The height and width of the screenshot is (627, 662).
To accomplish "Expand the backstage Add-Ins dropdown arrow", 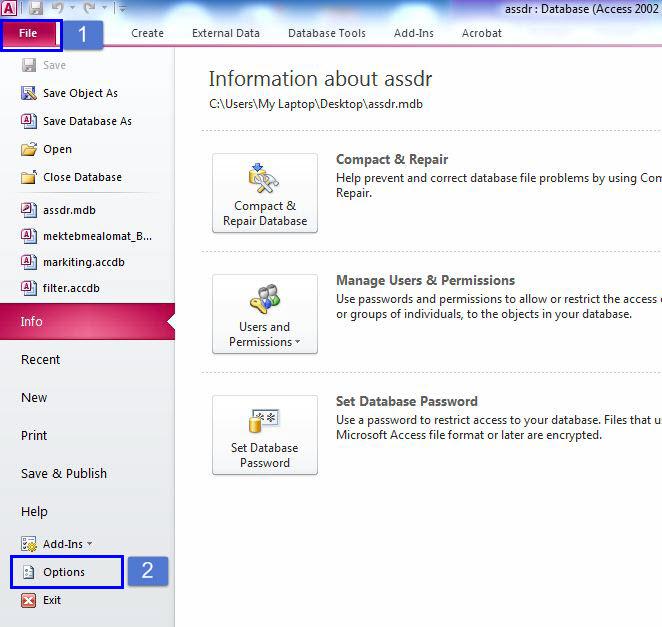I will pos(90,544).
